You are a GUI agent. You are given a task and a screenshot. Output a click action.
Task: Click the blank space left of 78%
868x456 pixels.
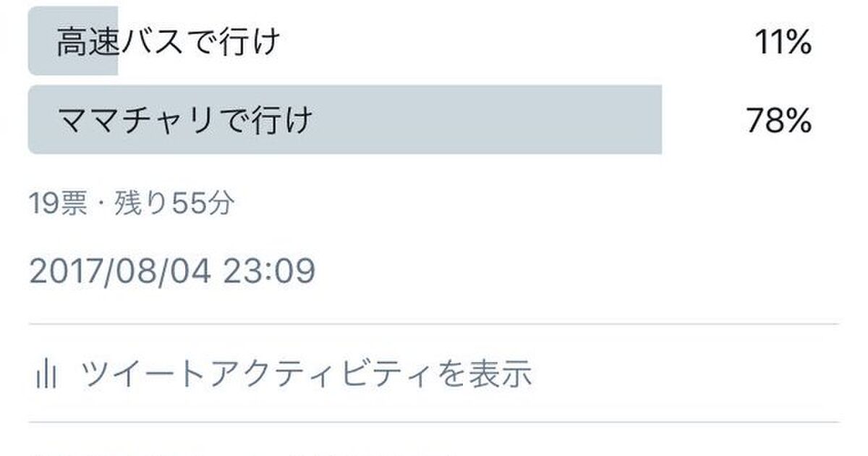702,120
